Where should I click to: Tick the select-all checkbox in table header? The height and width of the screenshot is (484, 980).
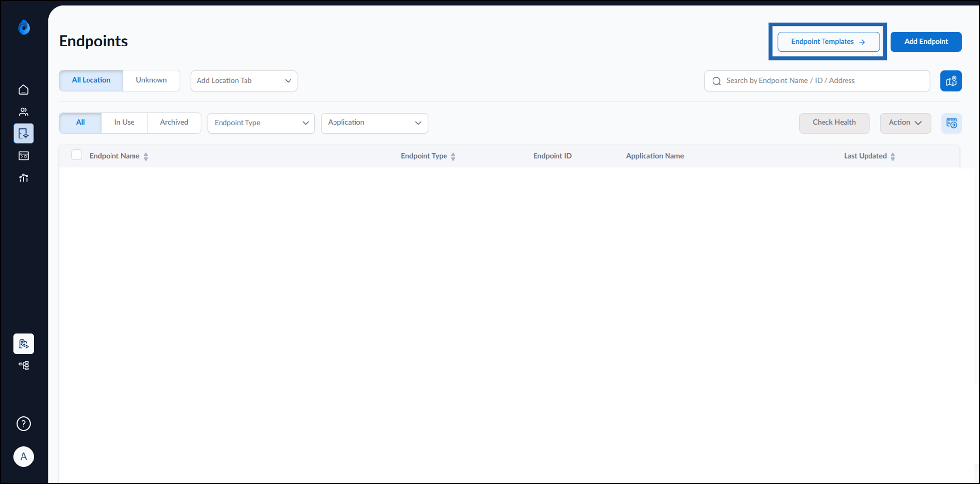click(77, 155)
